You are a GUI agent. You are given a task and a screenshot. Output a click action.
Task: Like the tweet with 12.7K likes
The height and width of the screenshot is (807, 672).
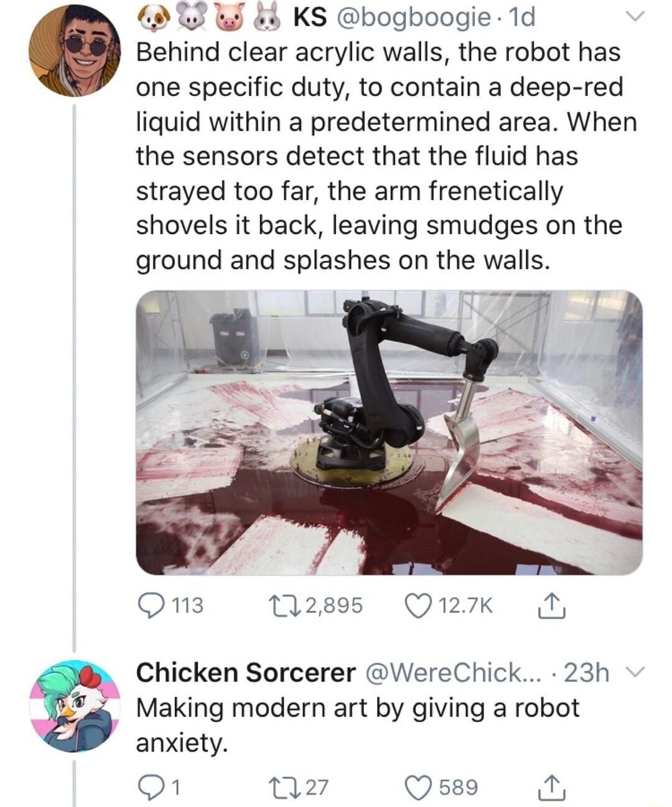point(419,605)
